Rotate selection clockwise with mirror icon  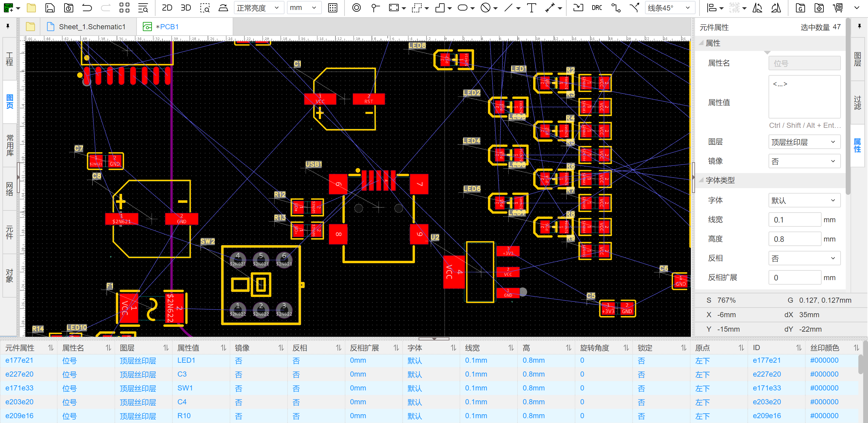click(776, 8)
